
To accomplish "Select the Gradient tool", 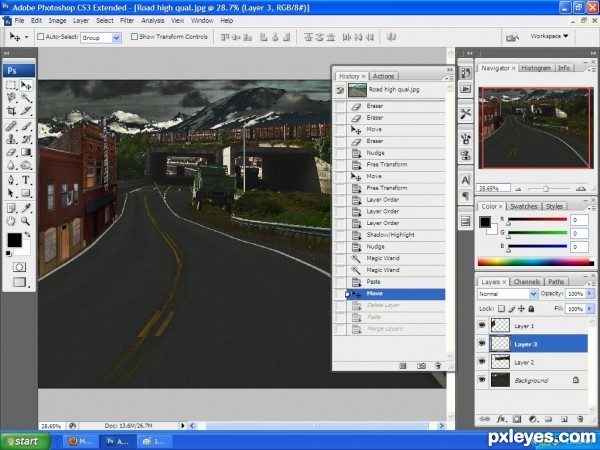I will 26,152.
